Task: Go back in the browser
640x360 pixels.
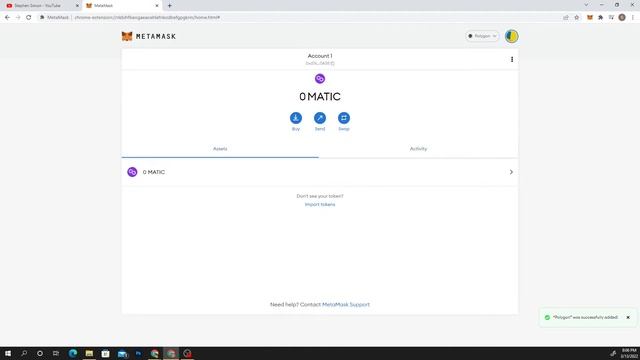Action: pos(7,18)
